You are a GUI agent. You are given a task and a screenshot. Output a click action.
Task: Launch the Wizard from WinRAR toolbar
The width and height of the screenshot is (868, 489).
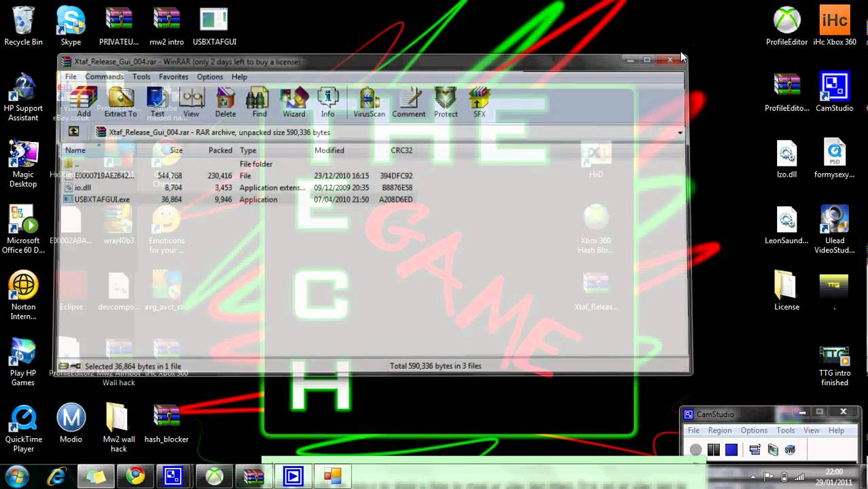(294, 103)
